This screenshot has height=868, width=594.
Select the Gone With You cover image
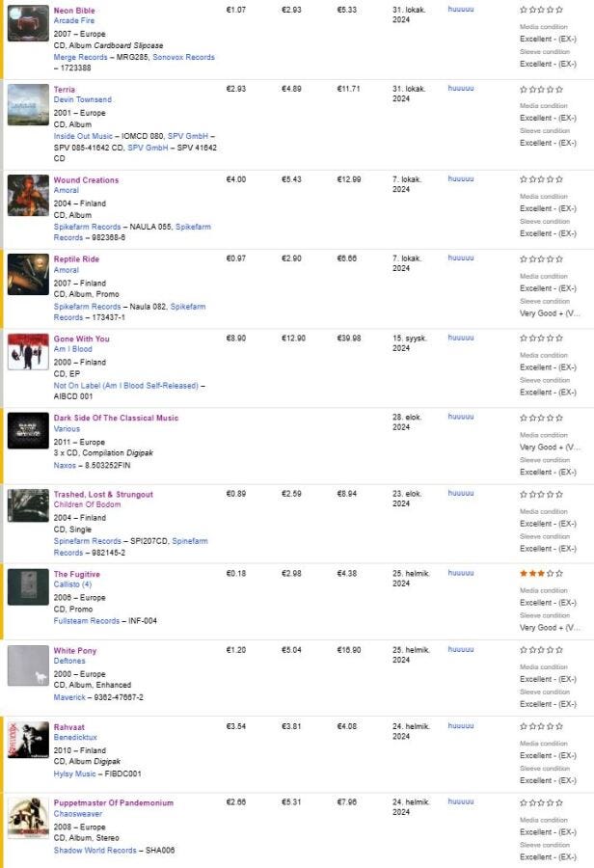(x=28, y=352)
